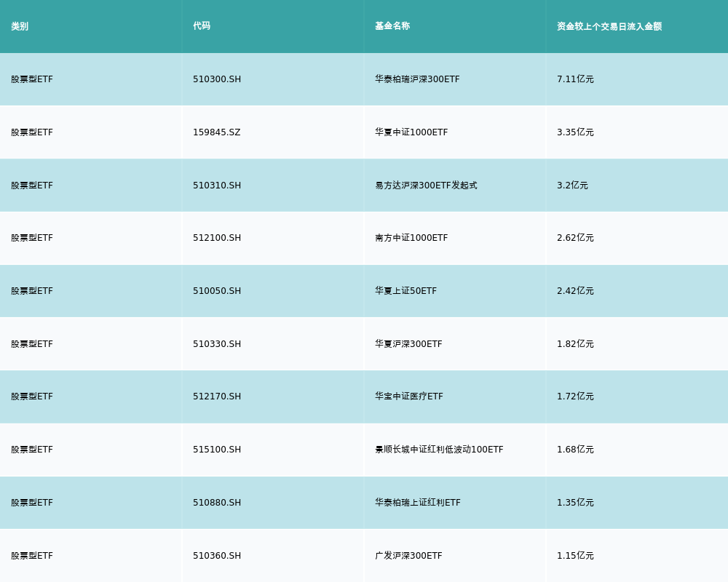Open the 易方达沪深300ETF发起式 fund entry
Image resolution: width=728 pixels, height=582 pixels.
click(426, 186)
